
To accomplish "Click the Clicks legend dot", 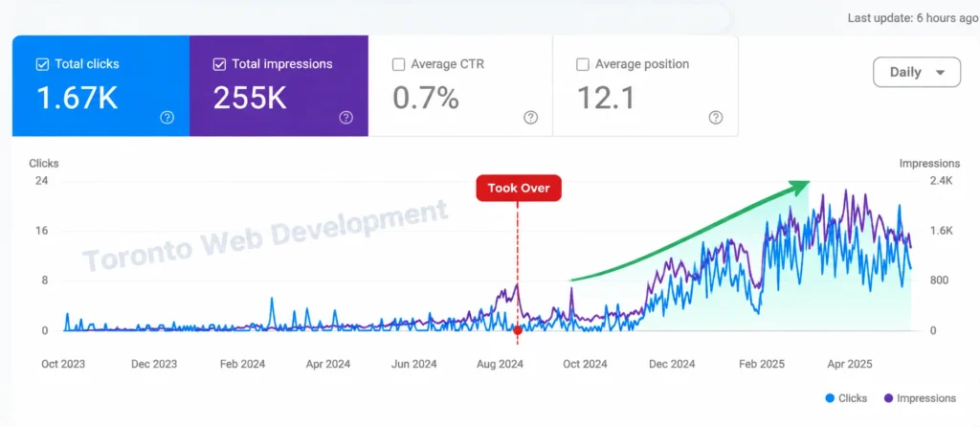I will (x=830, y=398).
